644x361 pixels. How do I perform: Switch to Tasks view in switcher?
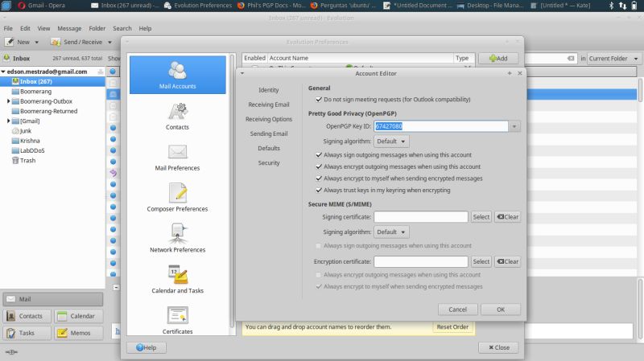click(x=27, y=333)
